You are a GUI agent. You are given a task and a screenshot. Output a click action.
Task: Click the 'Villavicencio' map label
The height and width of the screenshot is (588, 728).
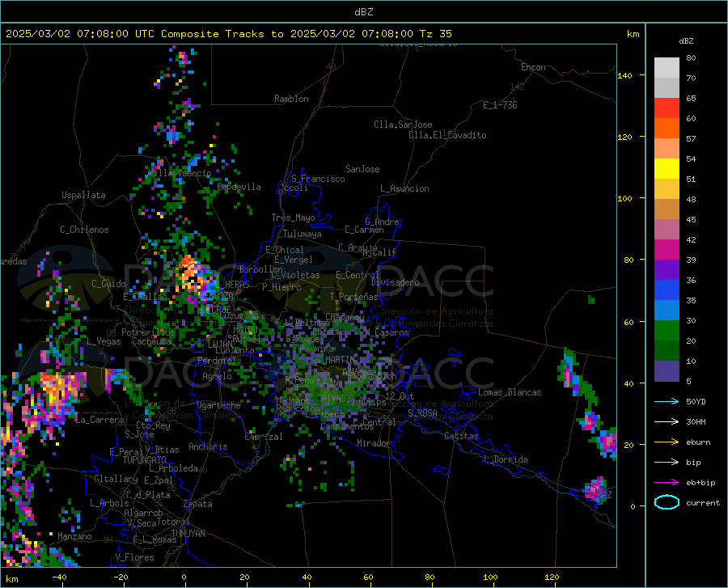(180, 173)
